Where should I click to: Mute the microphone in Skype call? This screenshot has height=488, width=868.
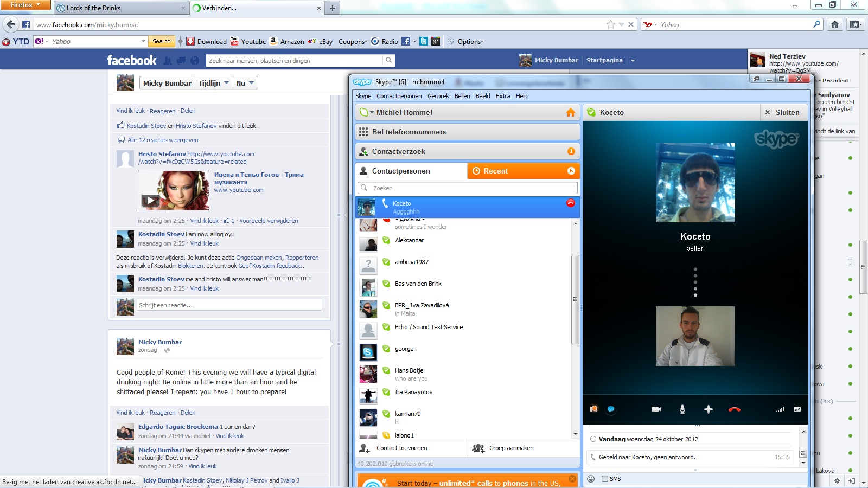(682, 409)
